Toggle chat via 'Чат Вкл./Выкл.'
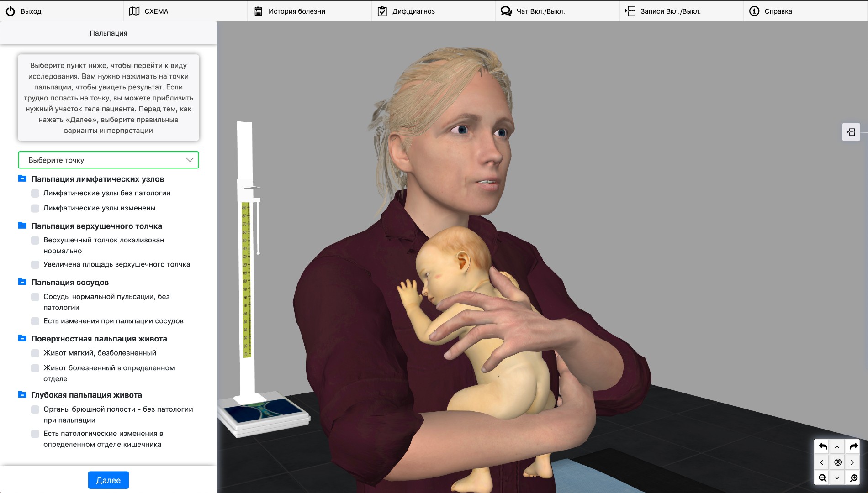The width and height of the screenshot is (868, 493). click(x=533, y=11)
